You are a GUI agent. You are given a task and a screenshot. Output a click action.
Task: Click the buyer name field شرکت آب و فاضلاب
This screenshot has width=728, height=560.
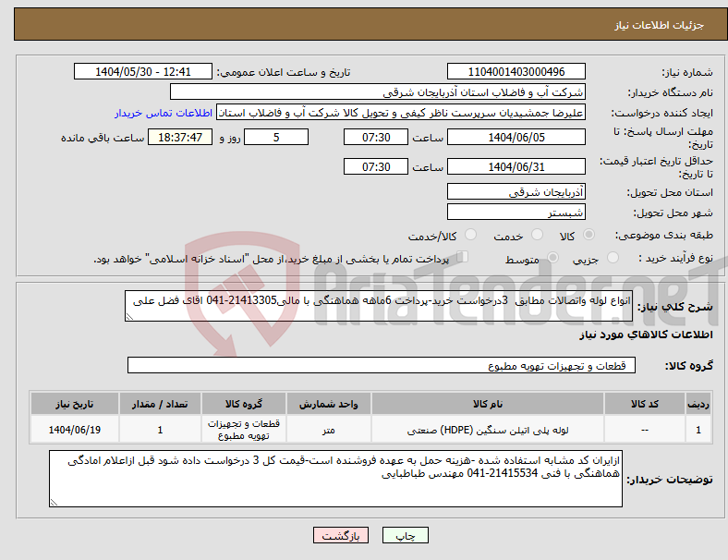tap(378, 91)
